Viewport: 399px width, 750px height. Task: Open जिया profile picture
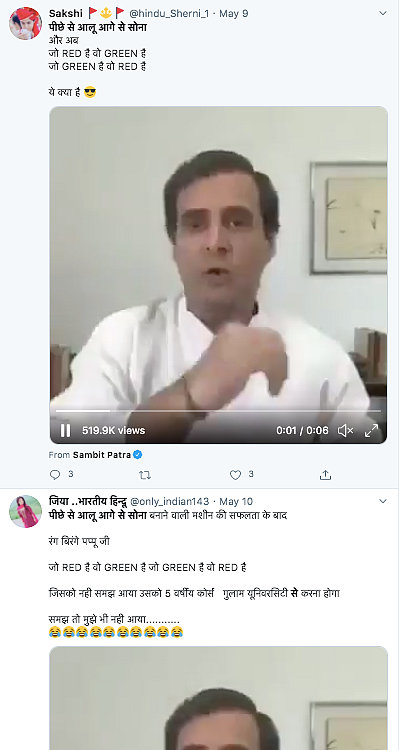tap(25, 511)
